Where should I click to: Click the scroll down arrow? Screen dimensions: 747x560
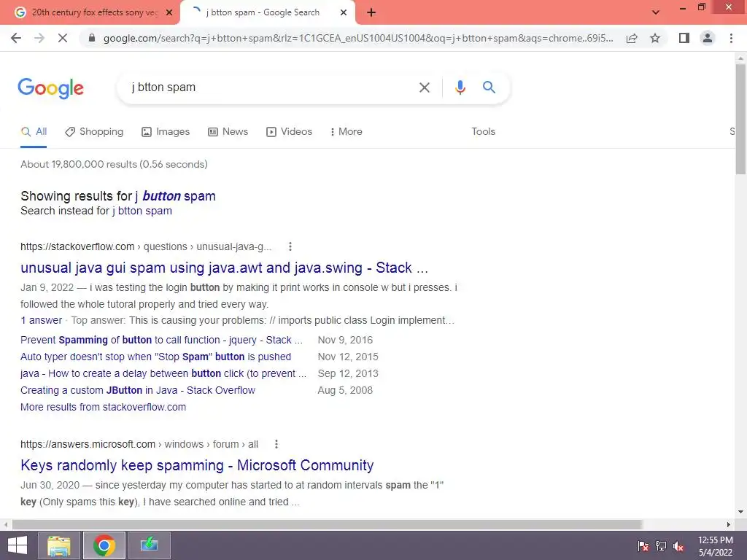[740, 513]
